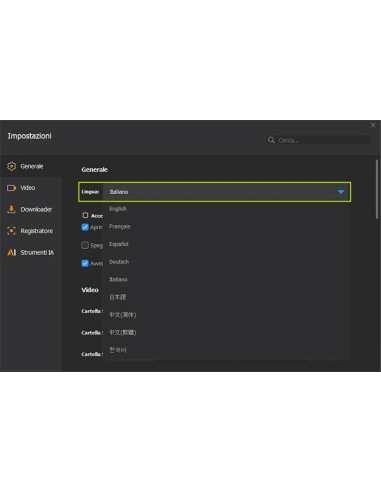
Task: Click the search magnifier icon
Action: (x=271, y=140)
